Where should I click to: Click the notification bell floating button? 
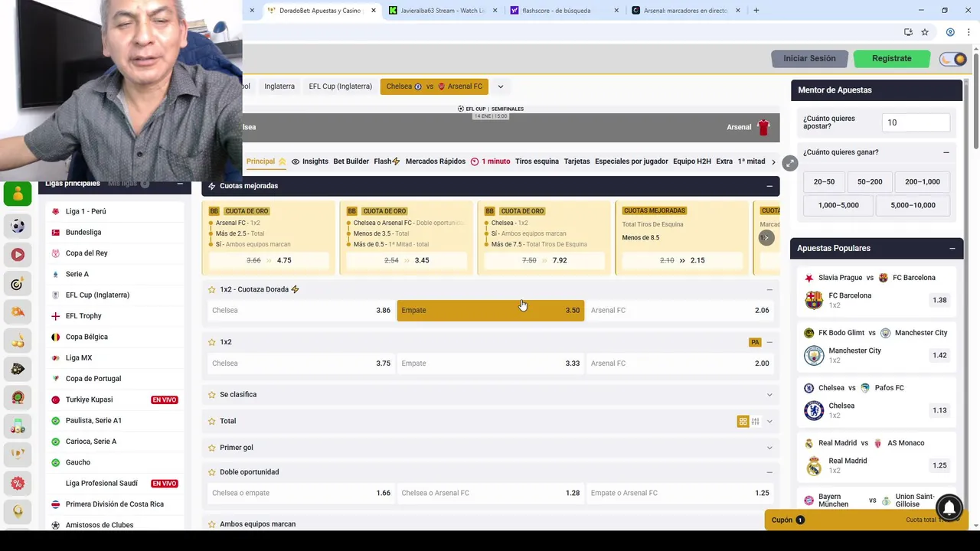[x=949, y=507]
